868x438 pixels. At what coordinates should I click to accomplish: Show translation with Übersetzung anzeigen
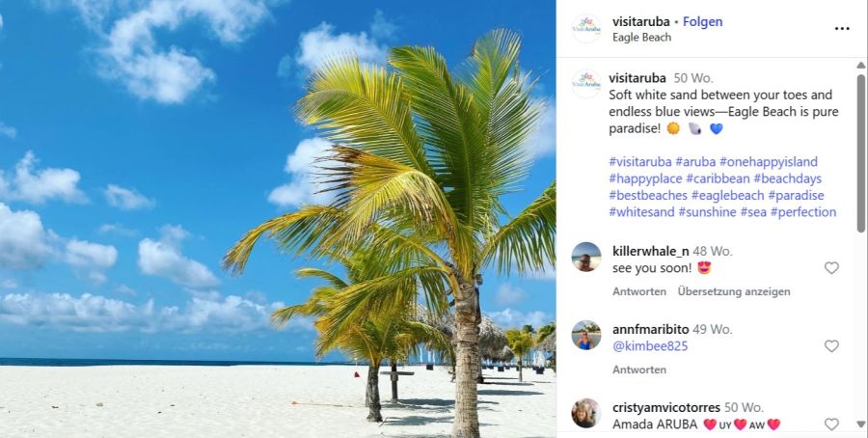pyautogui.click(x=734, y=291)
